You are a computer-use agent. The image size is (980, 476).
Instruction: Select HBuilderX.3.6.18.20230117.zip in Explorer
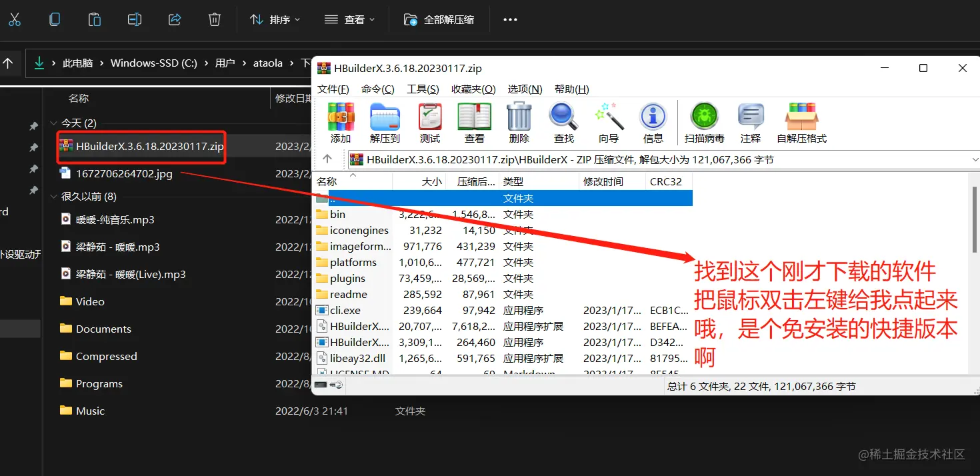(141, 146)
